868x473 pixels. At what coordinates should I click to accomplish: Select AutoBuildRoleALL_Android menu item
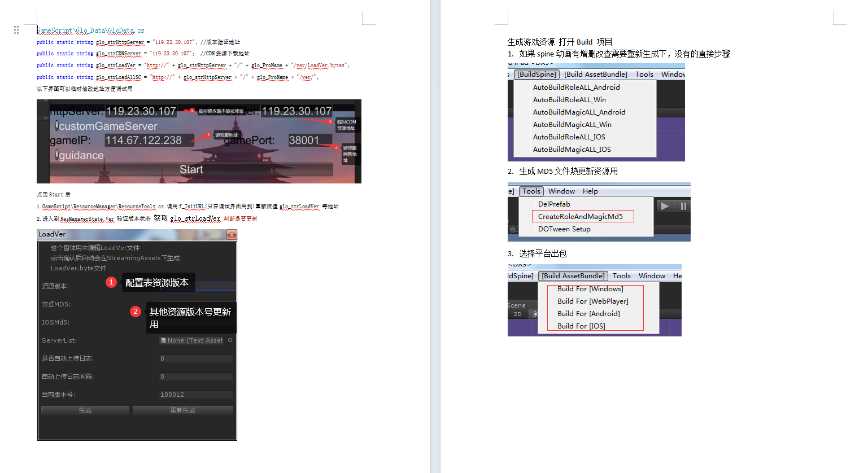click(x=576, y=87)
